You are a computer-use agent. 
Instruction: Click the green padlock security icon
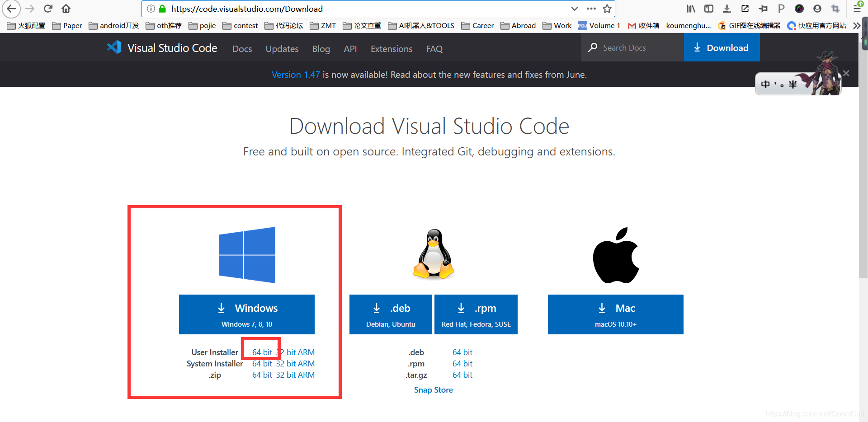click(x=162, y=9)
